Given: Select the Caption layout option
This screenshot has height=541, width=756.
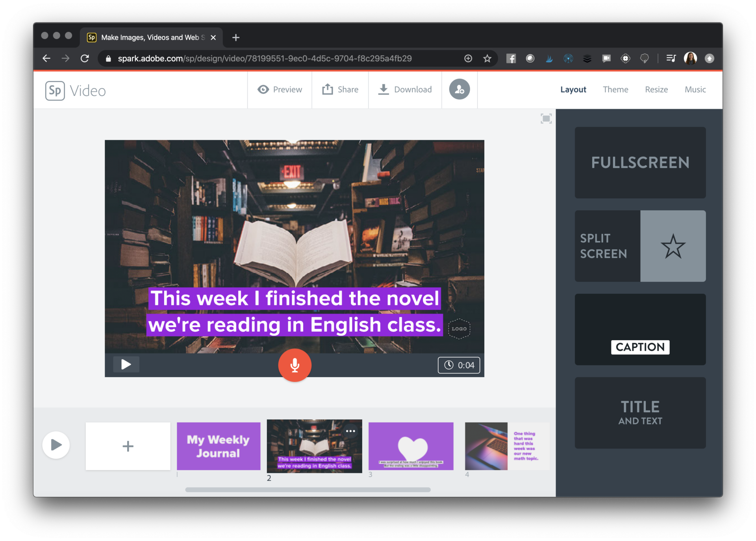Looking at the screenshot, I should 640,330.
